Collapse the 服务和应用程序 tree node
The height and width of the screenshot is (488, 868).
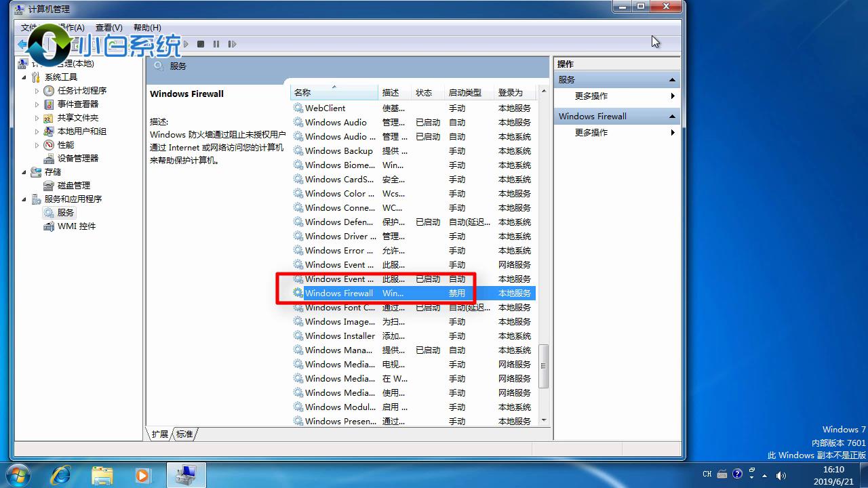pyautogui.click(x=24, y=199)
